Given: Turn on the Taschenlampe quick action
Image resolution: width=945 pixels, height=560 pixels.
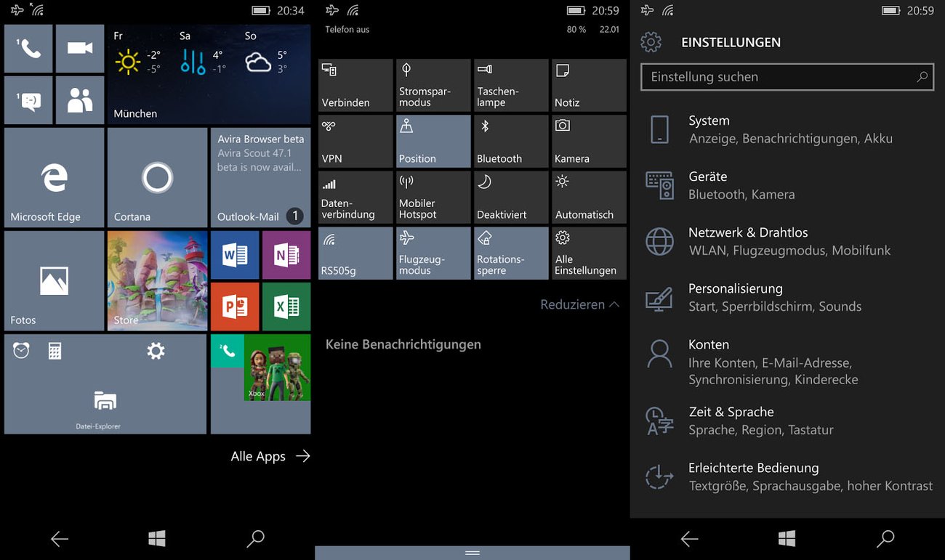Looking at the screenshot, I should click(x=511, y=85).
